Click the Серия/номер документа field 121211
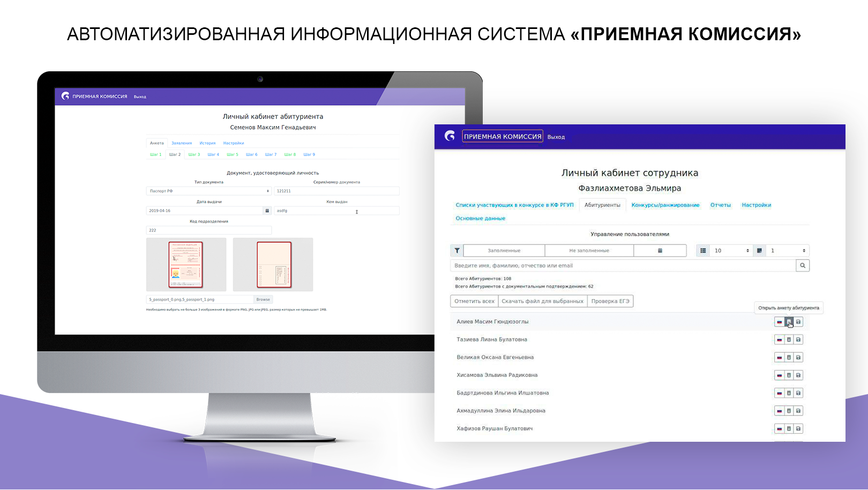 click(x=336, y=191)
